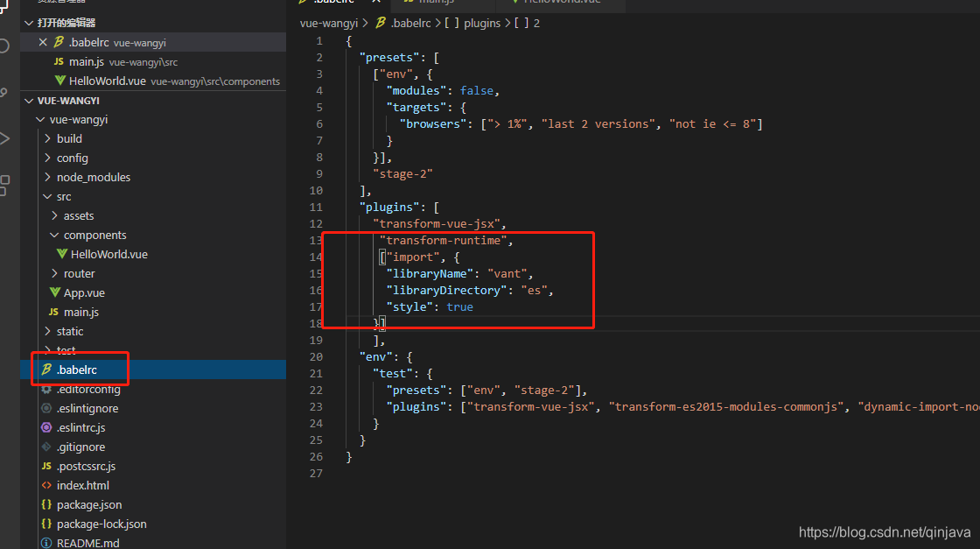The width and height of the screenshot is (980, 549).
Task: Click the true value after "style"
Action: [460, 307]
